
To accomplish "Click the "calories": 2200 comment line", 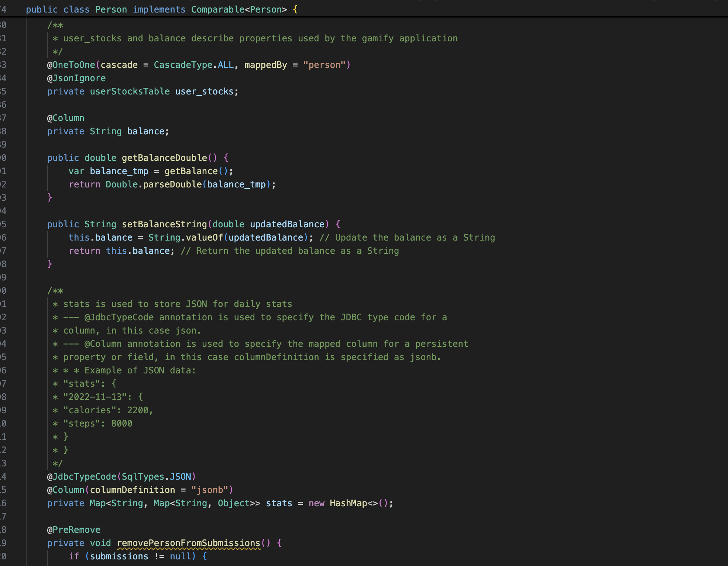I will (x=107, y=410).
